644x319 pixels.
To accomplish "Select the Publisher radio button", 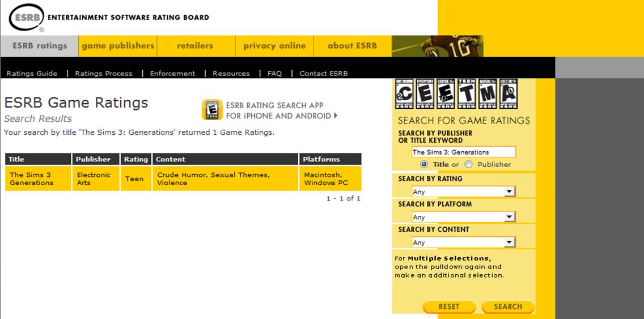I will point(468,164).
